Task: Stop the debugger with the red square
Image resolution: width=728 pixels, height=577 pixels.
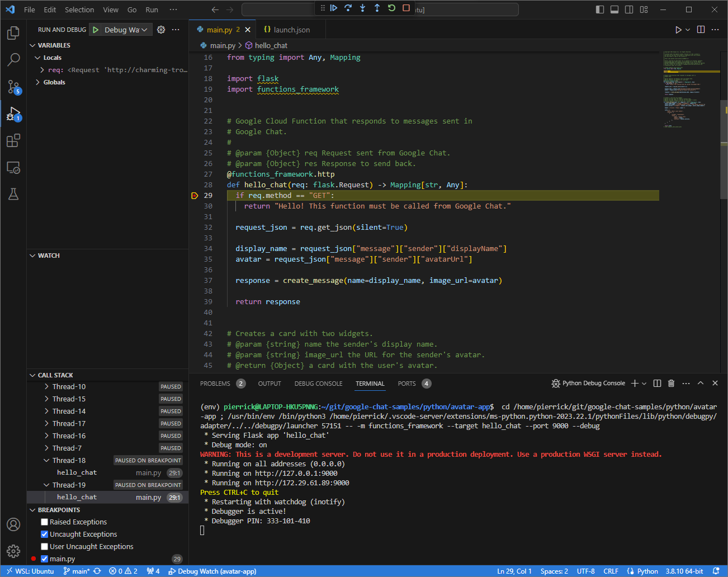Action: (x=406, y=8)
